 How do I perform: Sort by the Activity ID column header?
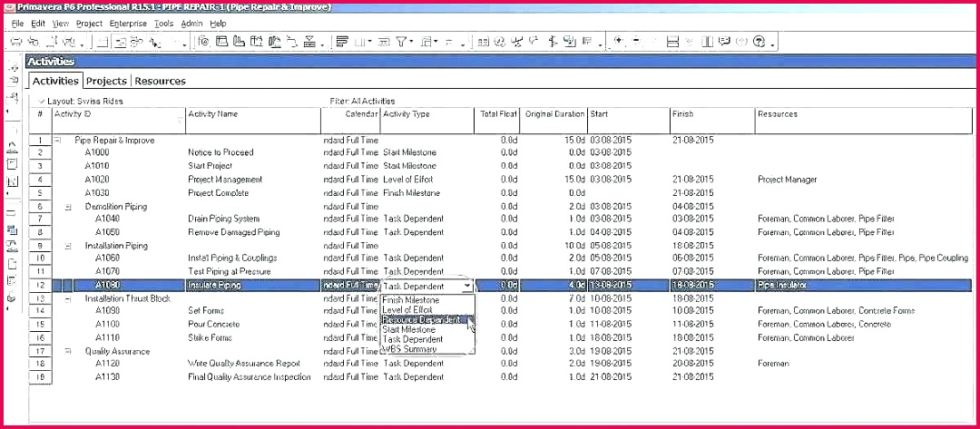click(119, 120)
